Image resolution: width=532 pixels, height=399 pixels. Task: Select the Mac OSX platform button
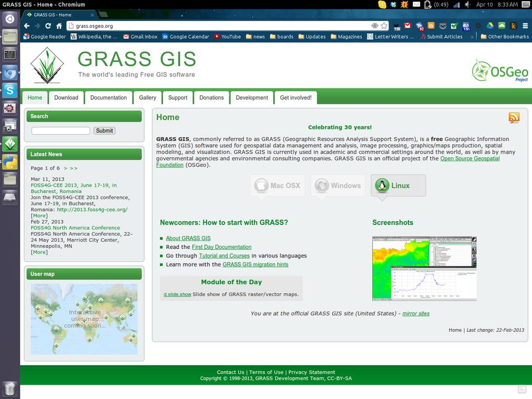(x=278, y=186)
